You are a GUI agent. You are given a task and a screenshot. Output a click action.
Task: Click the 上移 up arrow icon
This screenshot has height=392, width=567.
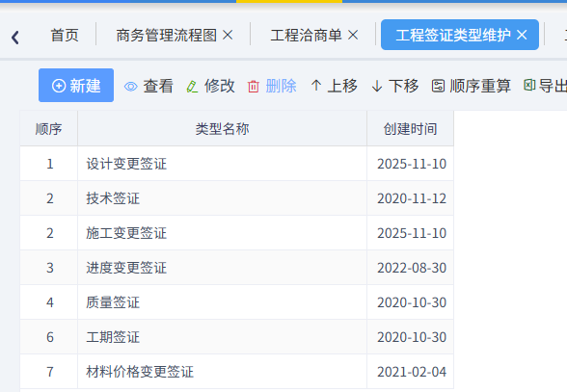(x=316, y=86)
